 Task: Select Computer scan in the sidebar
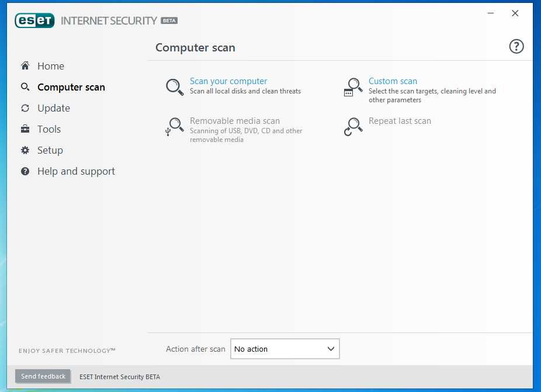(71, 87)
